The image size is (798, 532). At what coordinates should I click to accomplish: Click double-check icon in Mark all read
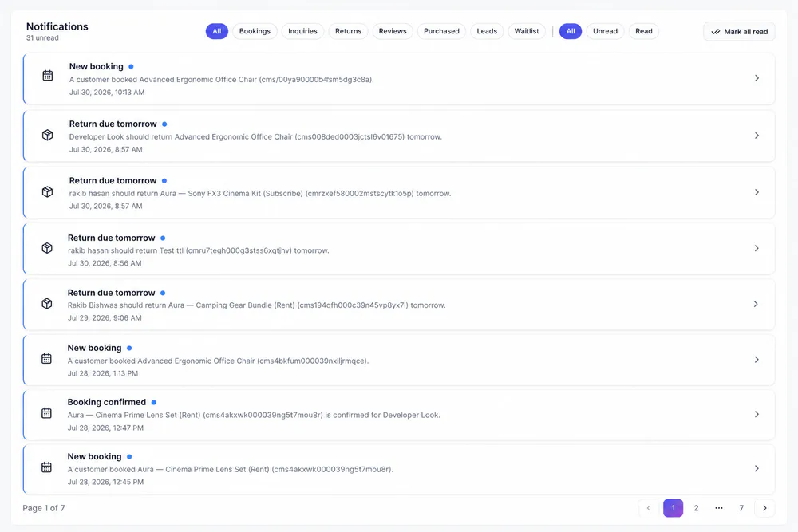pyautogui.click(x=716, y=32)
